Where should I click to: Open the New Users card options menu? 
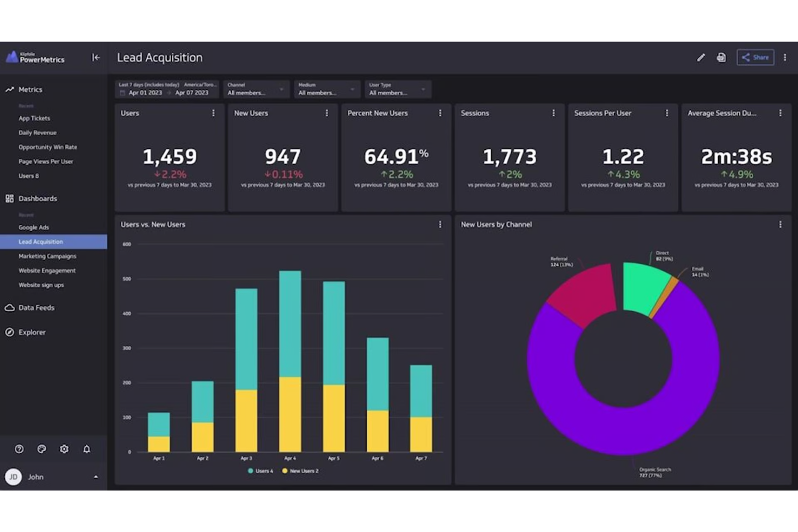(327, 113)
